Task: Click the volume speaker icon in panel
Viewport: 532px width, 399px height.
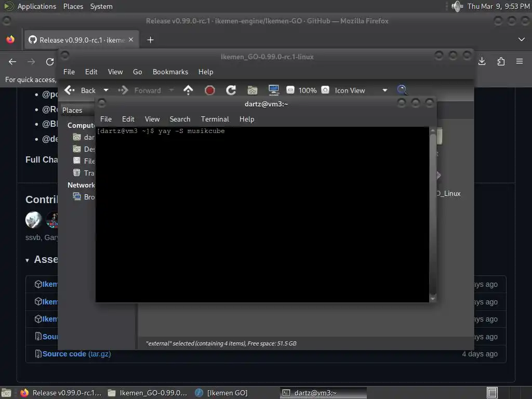Action: coord(457,6)
